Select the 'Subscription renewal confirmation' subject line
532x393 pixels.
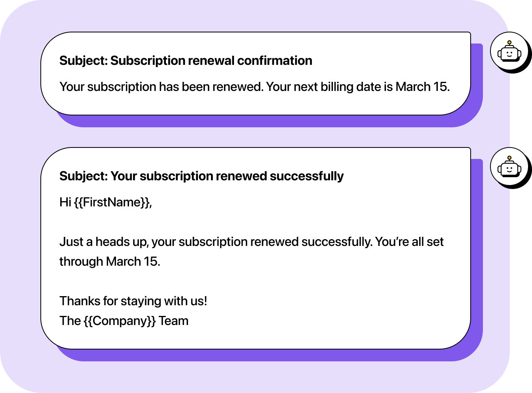tap(211, 60)
